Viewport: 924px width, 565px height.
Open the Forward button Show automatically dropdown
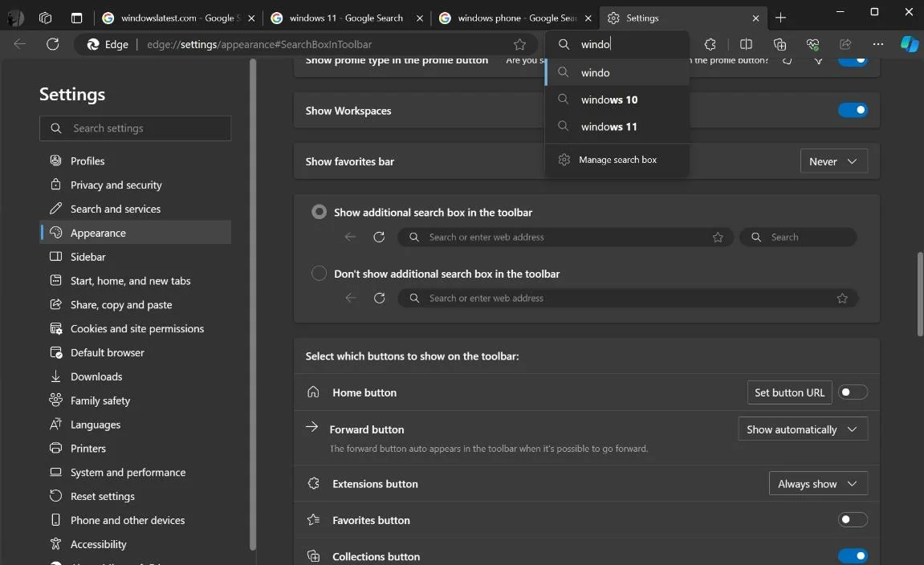pyautogui.click(x=802, y=429)
